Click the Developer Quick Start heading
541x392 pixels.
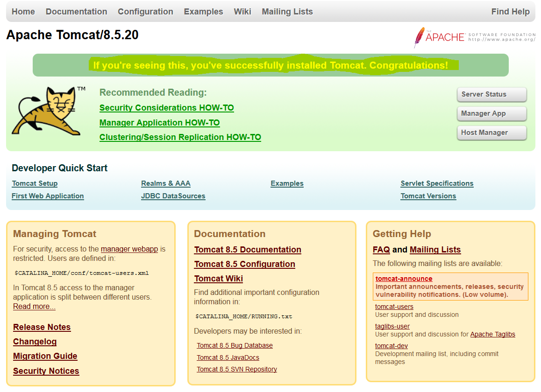coord(60,168)
